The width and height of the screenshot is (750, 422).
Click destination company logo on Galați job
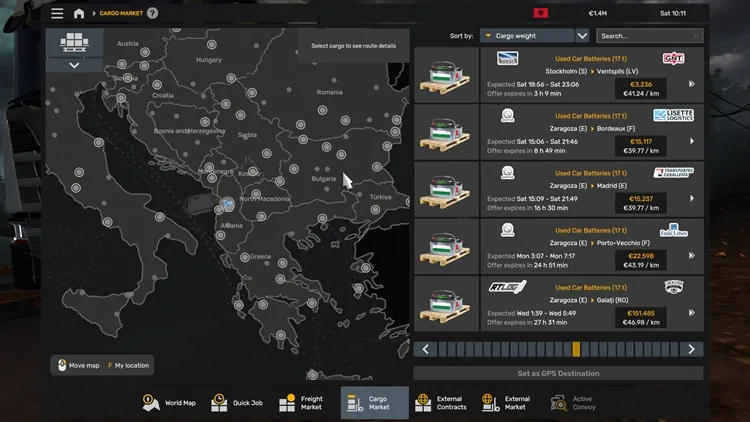click(673, 287)
